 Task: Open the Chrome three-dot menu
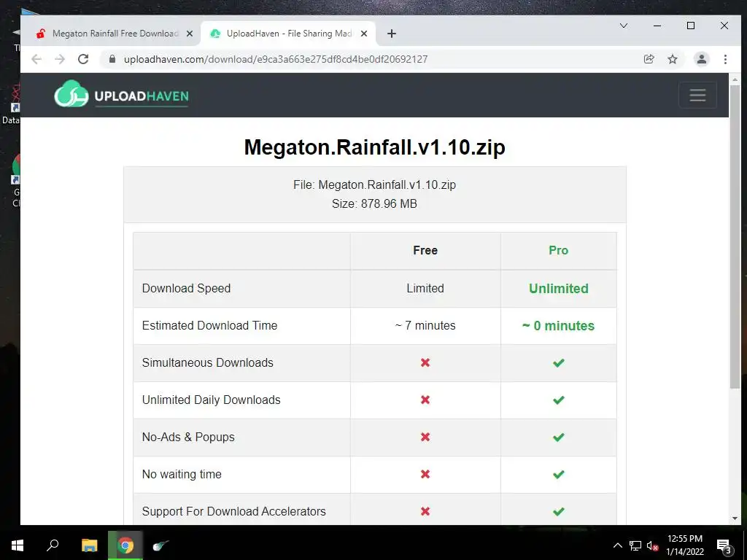point(725,59)
